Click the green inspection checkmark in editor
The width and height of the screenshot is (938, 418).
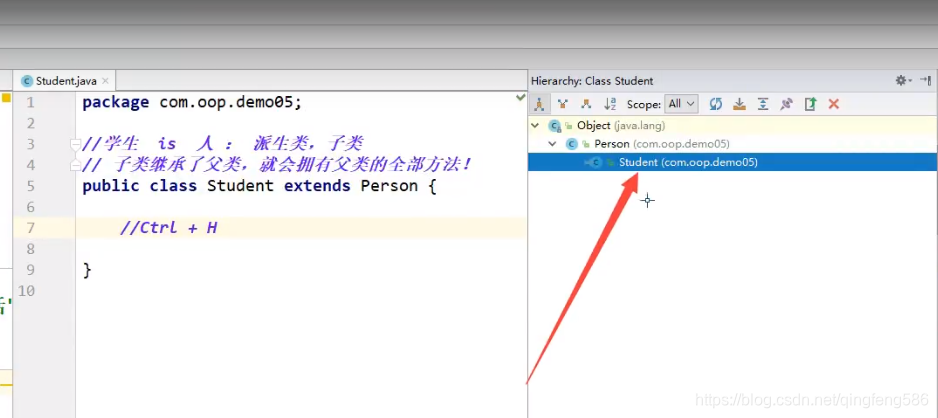point(520,97)
